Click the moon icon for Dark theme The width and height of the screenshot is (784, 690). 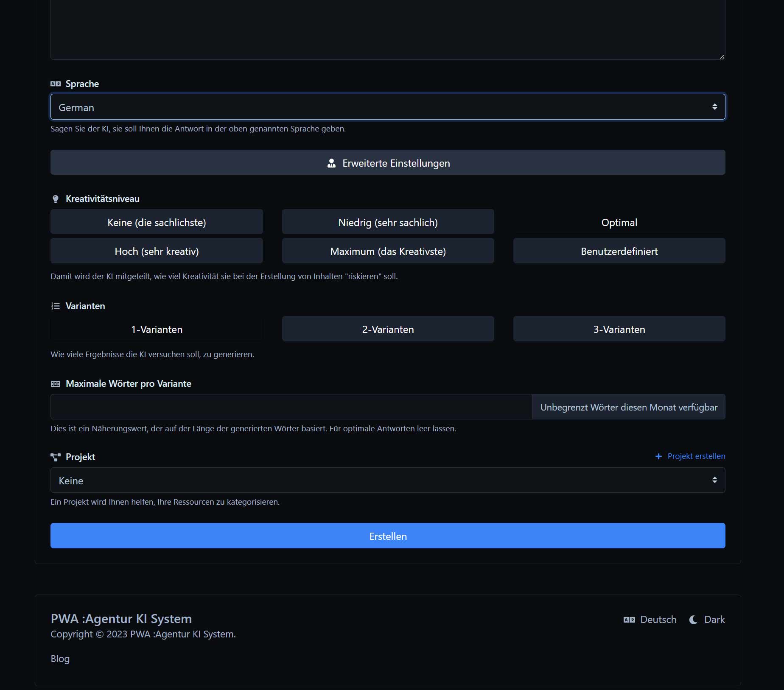[x=693, y=620]
